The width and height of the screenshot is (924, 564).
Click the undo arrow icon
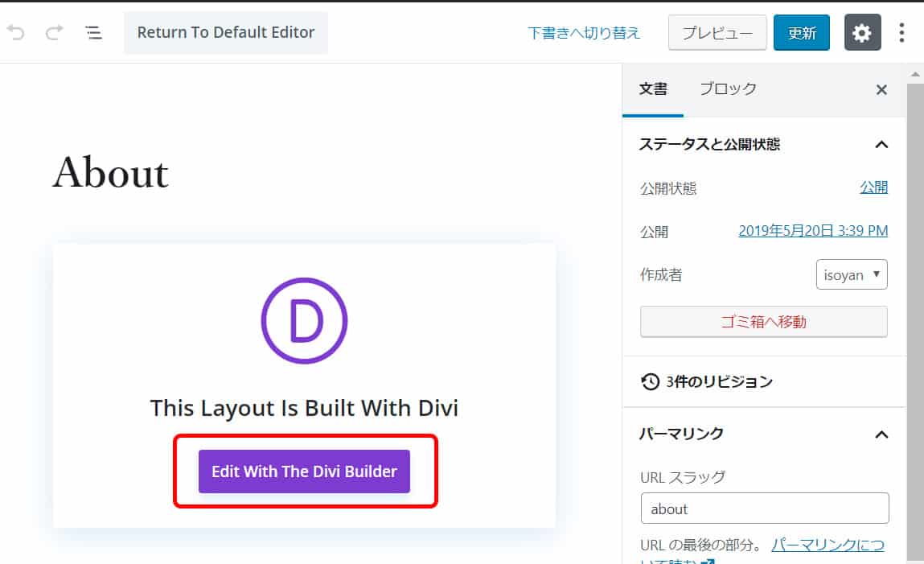pyautogui.click(x=16, y=33)
